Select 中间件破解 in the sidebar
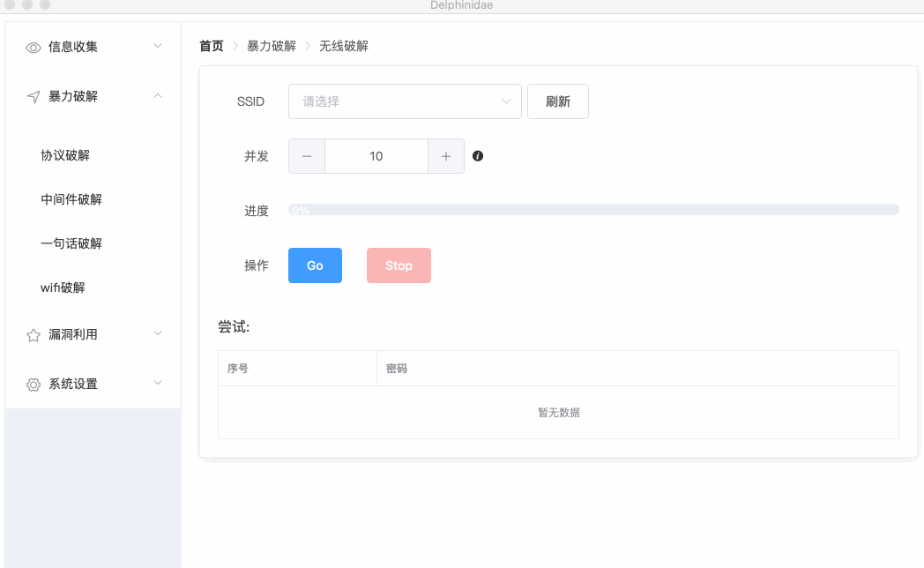This screenshot has height=568, width=924. tap(71, 199)
